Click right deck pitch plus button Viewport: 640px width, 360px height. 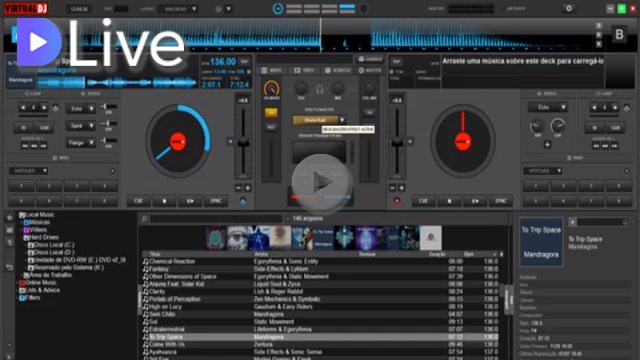pyautogui.click(x=402, y=188)
